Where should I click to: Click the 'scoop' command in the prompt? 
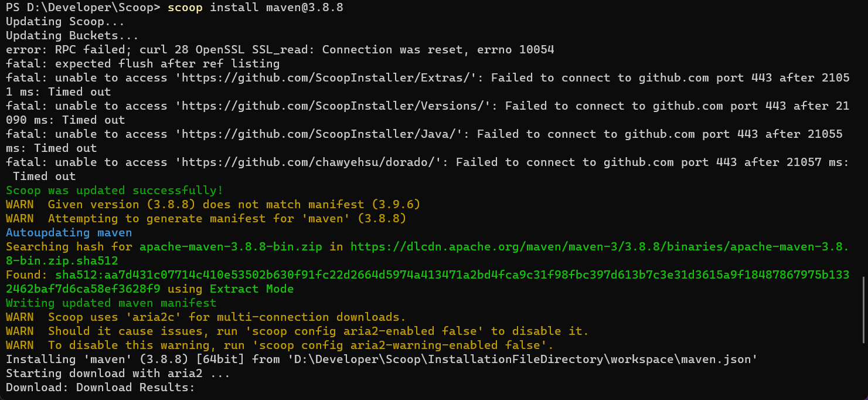[x=185, y=8]
